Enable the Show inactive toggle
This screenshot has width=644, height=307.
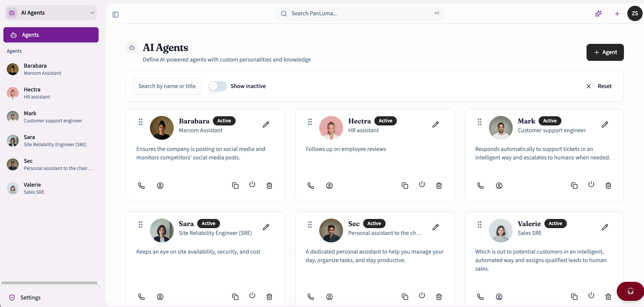click(x=217, y=86)
